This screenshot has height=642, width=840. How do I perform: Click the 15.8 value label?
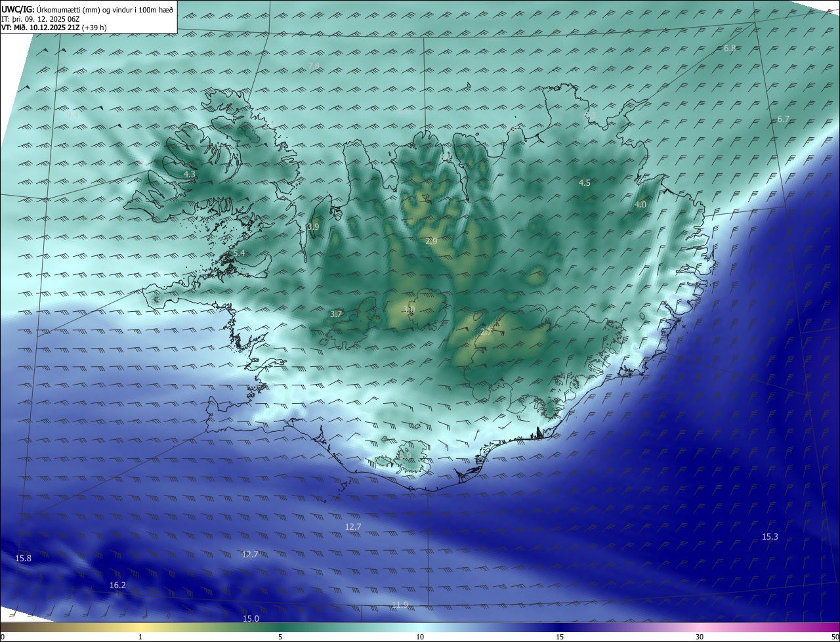coord(23,559)
